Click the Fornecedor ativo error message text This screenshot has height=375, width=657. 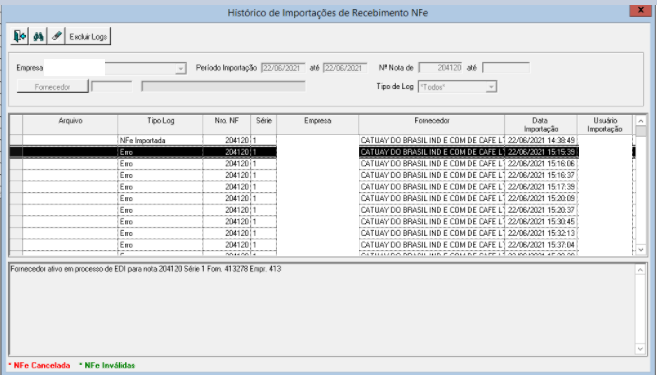[146, 269]
